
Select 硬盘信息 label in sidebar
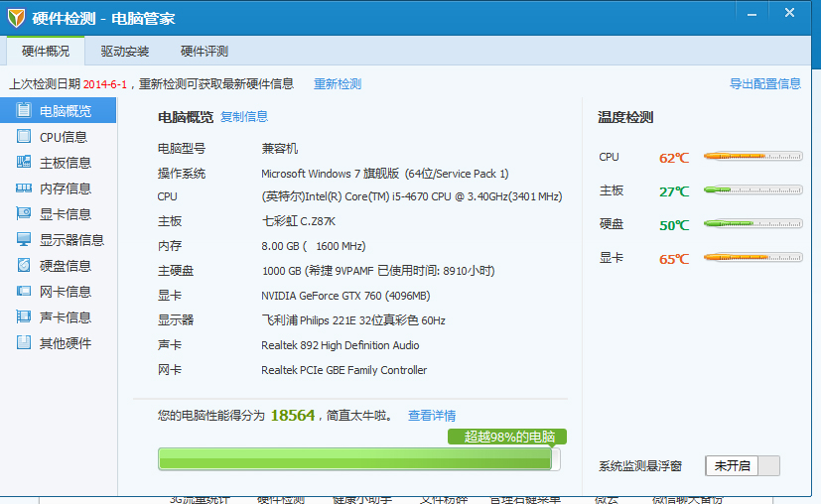(66, 265)
